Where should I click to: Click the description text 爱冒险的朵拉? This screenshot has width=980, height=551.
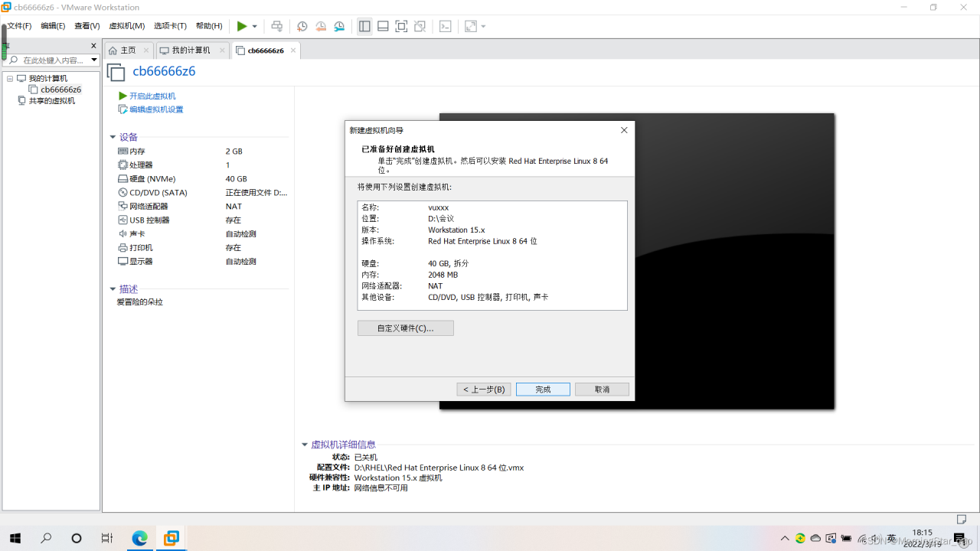tap(140, 302)
